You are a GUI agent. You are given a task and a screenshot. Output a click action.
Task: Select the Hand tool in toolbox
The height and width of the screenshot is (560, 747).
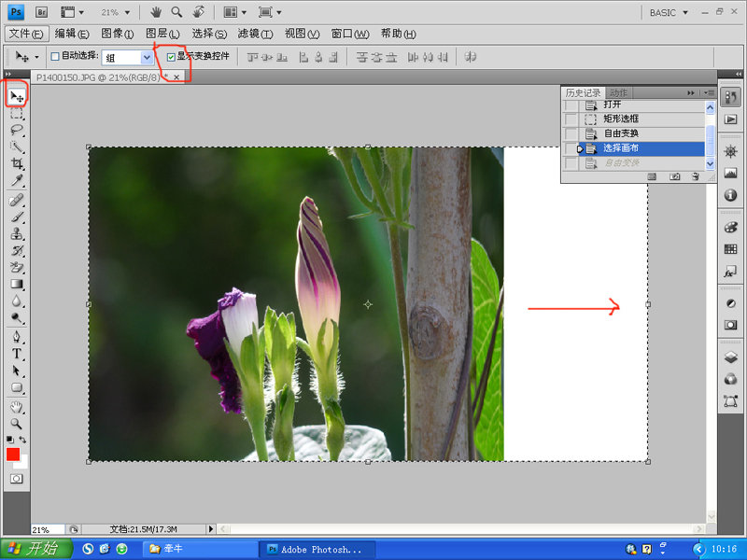click(17, 407)
